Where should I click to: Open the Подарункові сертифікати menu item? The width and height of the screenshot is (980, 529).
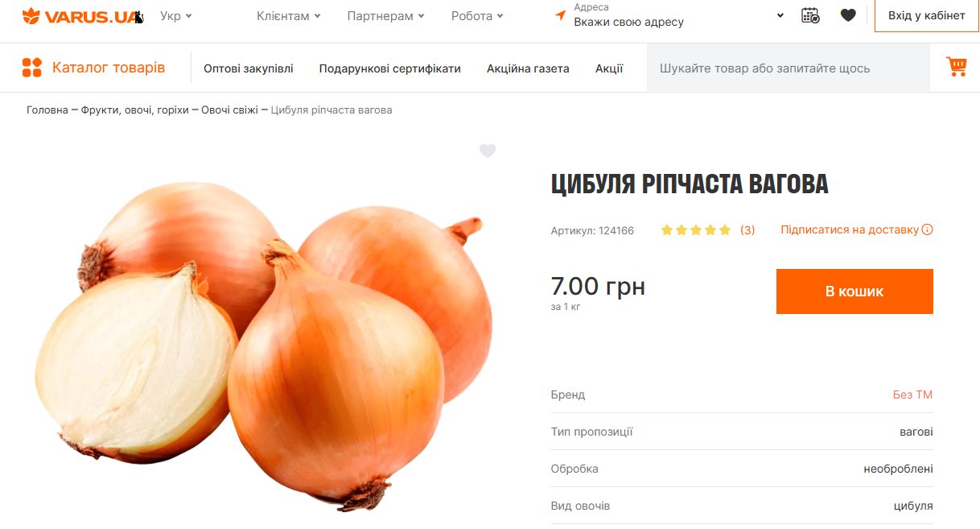pyautogui.click(x=390, y=68)
